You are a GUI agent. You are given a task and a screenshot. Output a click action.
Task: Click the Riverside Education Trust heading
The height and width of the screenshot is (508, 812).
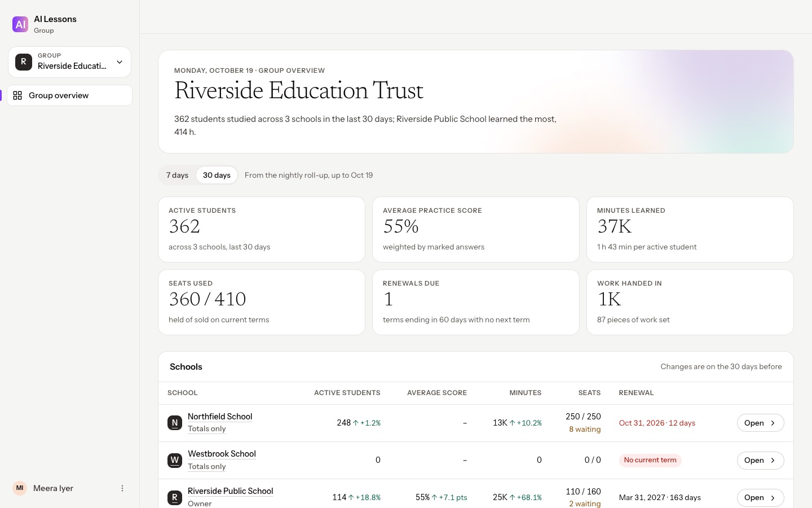(299, 90)
